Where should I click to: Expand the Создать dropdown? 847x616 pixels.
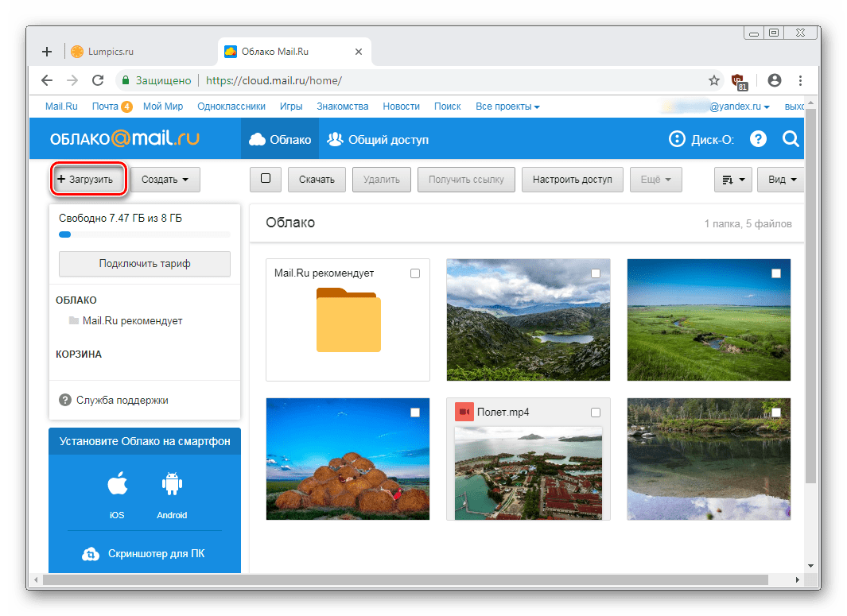tap(165, 180)
